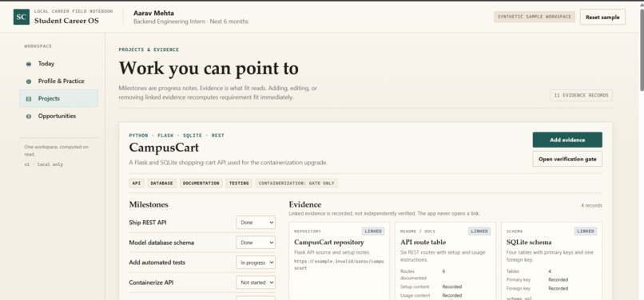
Task: Click LINKED badge on CampusCart repository
Action: coord(373,231)
